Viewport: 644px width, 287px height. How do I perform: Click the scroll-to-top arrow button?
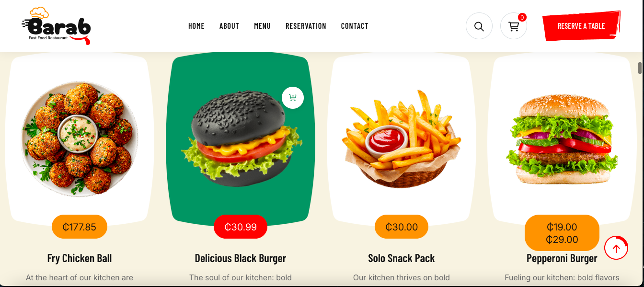click(616, 248)
